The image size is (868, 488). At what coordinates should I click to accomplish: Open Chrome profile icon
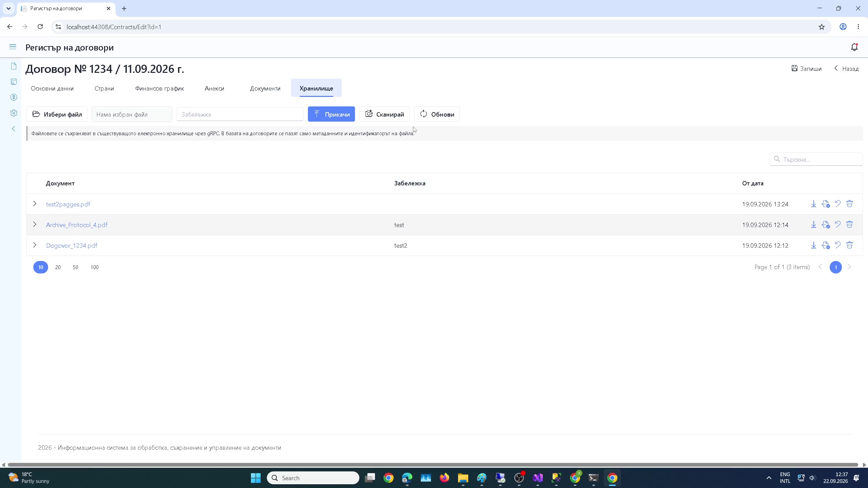pyautogui.click(x=843, y=27)
